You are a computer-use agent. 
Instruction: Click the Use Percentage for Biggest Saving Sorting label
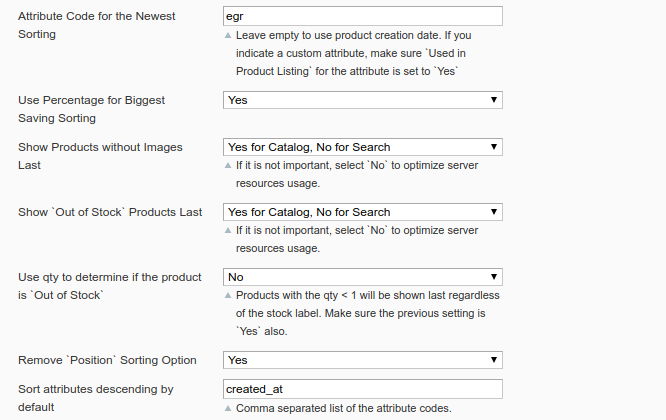91,109
